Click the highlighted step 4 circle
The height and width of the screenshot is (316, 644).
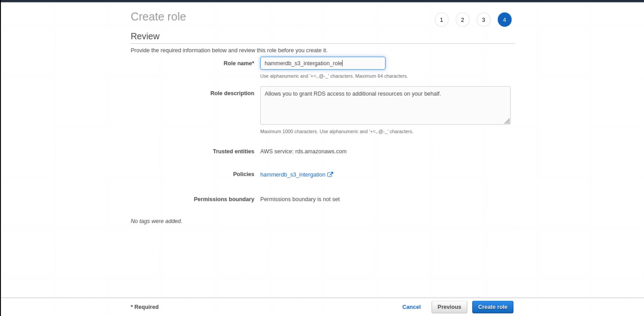[x=504, y=20]
